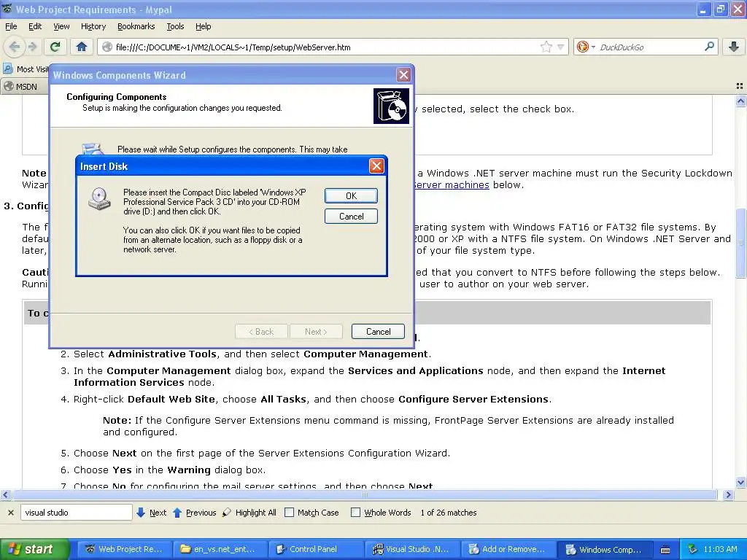This screenshot has height=560, width=747.
Task: Click the vertical scrollbar thumb
Action: 740,244
